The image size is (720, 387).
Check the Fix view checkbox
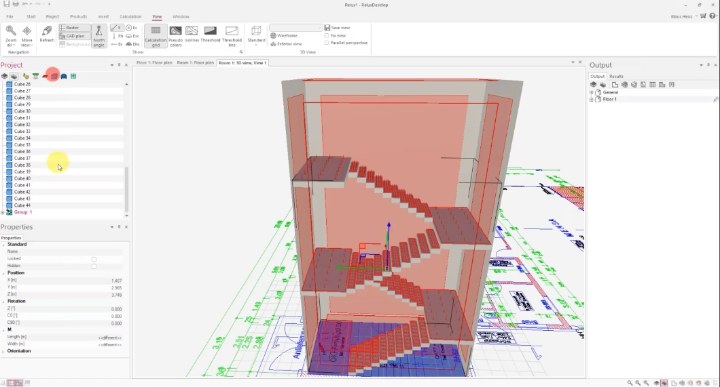tap(327, 35)
